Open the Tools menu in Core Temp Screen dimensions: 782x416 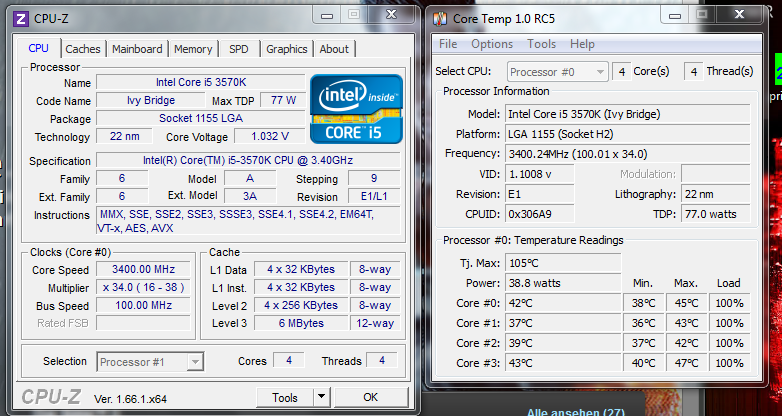(542, 44)
